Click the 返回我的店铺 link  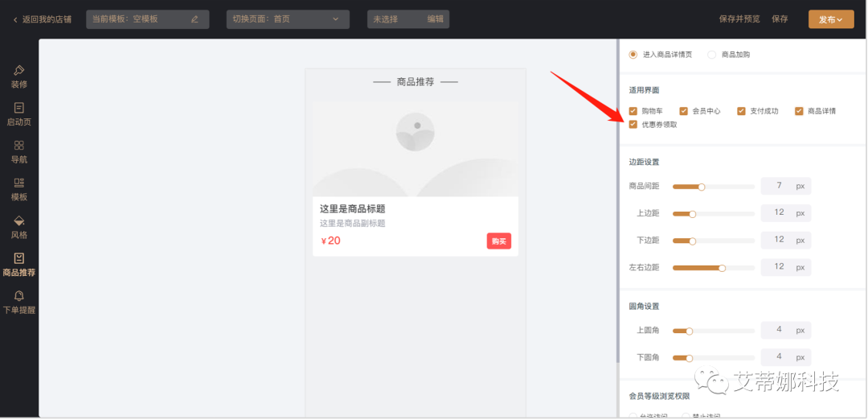[47, 19]
